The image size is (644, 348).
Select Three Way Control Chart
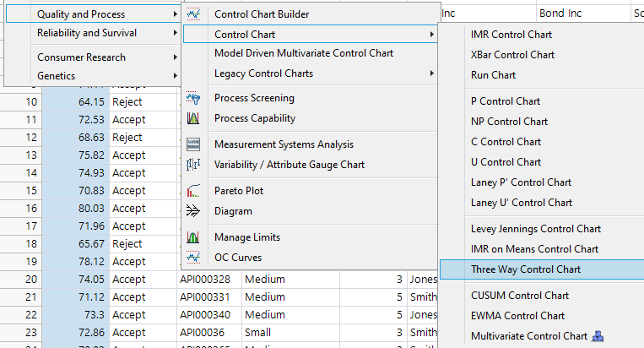[x=525, y=269]
